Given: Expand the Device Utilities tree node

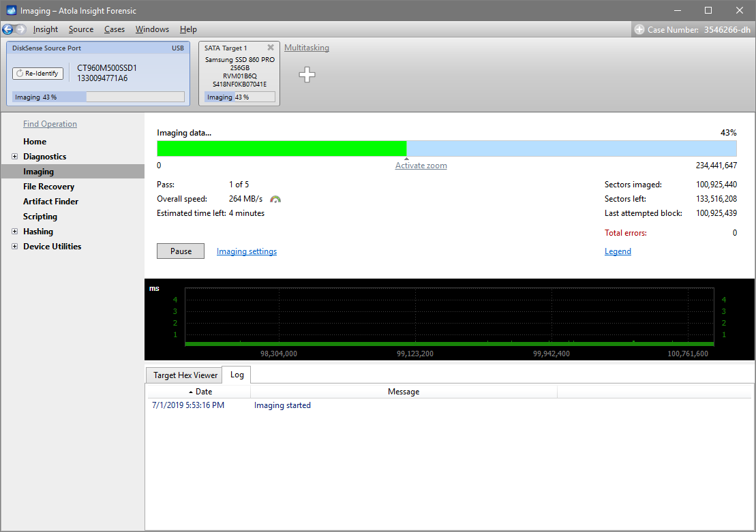Looking at the screenshot, I should pos(14,246).
